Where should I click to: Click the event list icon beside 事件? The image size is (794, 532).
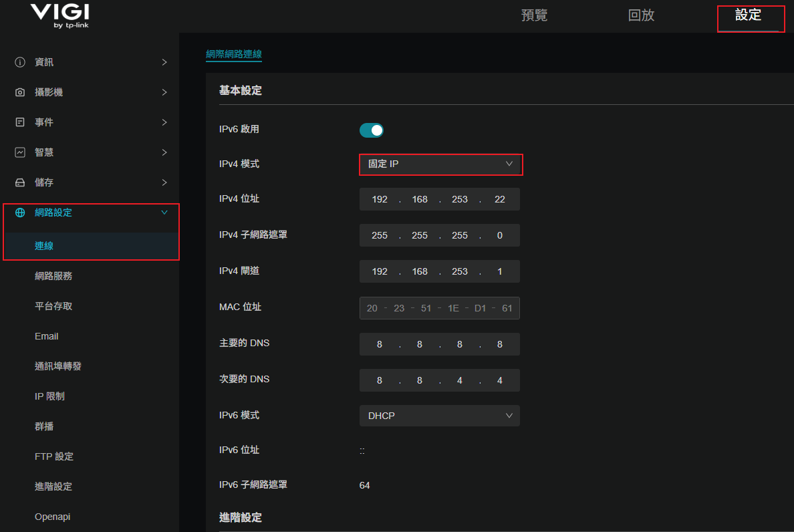click(20, 122)
